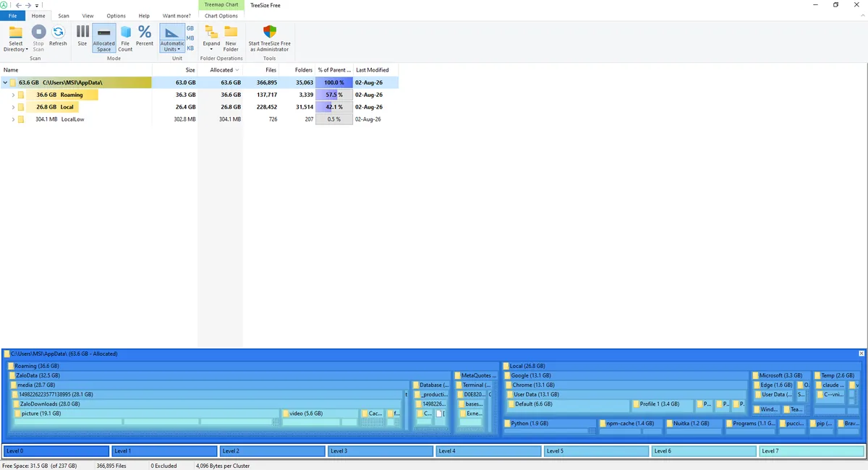Open the Want more? tab
Viewport: 868px width, 470px height.
tap(176, 15)
